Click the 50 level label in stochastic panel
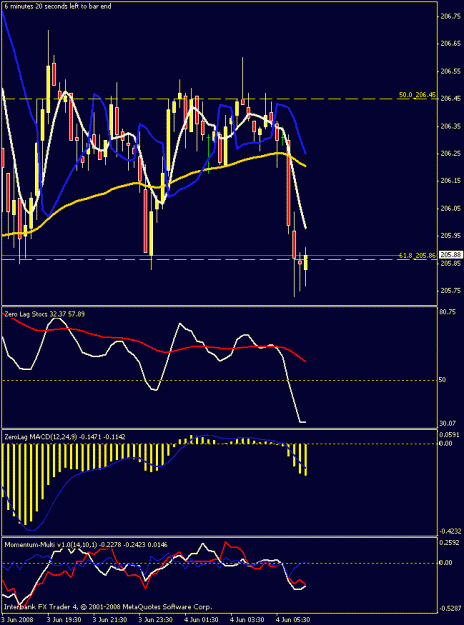464x625 pixels. tap(444, 380)
